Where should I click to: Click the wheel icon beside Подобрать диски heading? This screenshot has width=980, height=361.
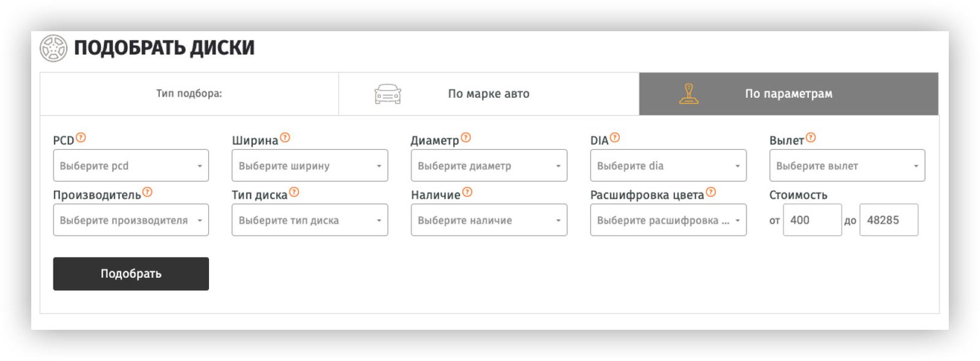(53, 48)
